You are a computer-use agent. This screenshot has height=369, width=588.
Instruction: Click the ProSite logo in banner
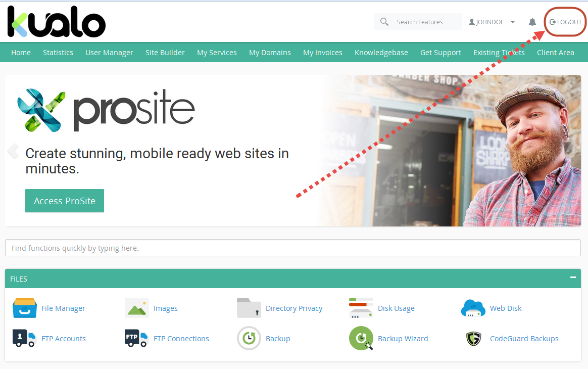click(106, 110)
